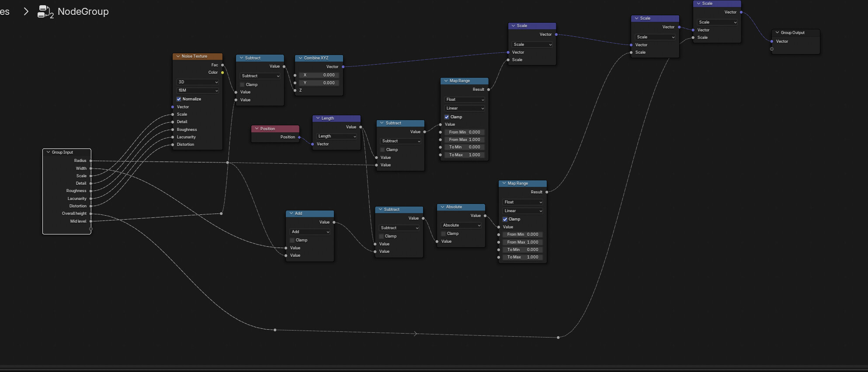Toggle the Normalize checkbox in Noise Texture
This screenshot has width=868, height=372.
click(179, 99)
